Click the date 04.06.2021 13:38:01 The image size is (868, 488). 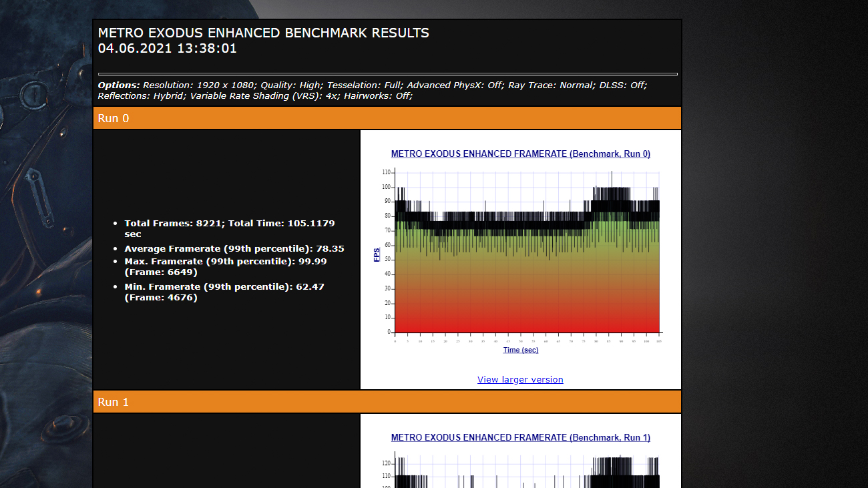tap(168, 48)
